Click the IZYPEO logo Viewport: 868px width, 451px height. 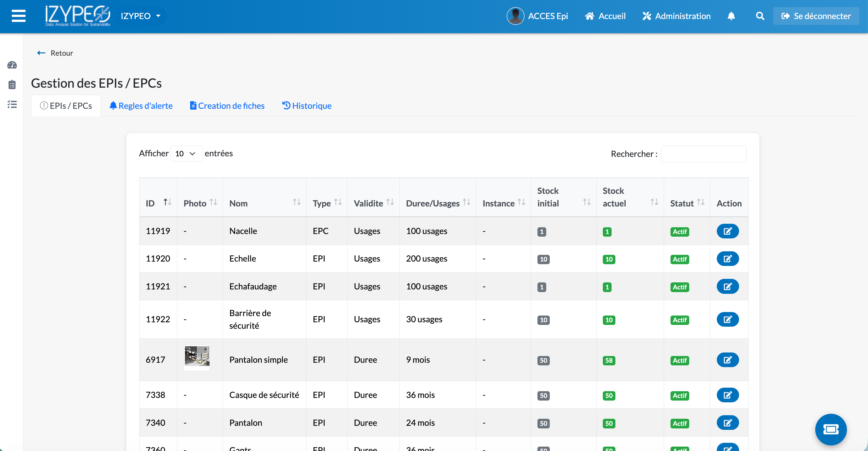click(x=78, y=16)
